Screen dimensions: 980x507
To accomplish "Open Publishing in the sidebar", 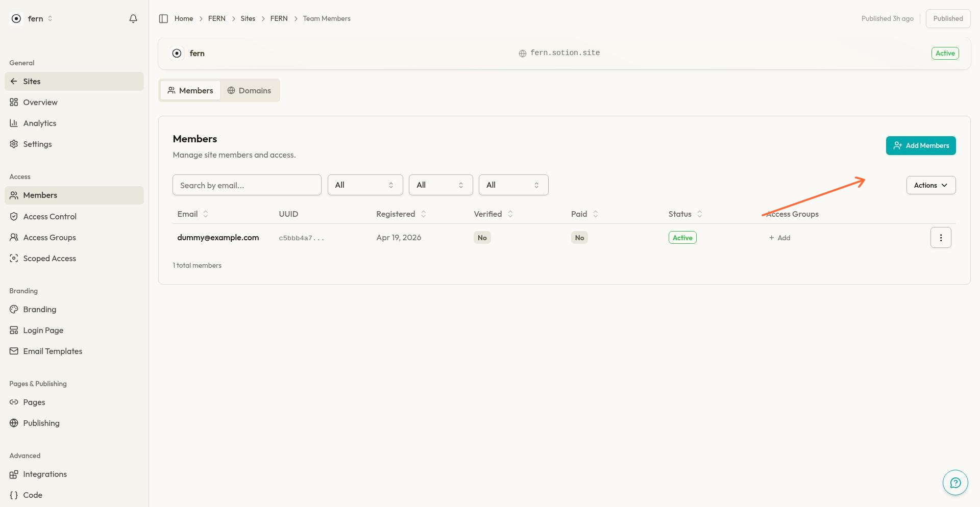I will click(74, 423).
